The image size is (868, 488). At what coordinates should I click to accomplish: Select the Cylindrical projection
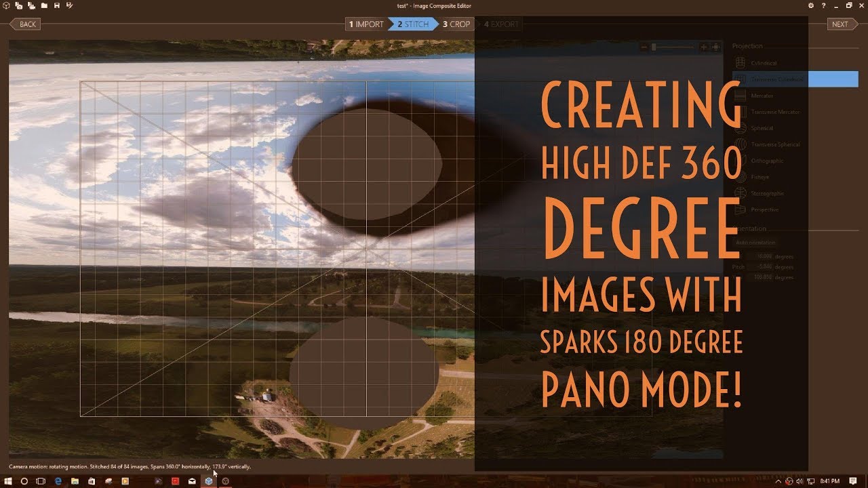point(795,63)
